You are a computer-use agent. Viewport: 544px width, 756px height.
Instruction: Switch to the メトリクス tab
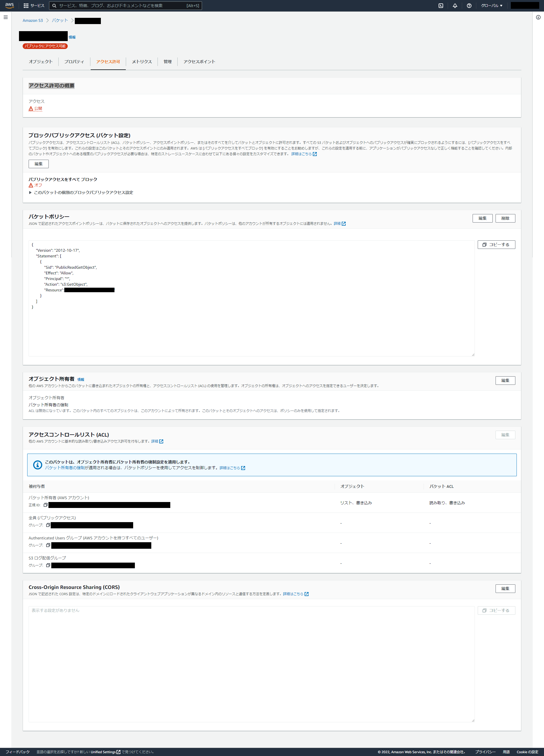(141, 62)
